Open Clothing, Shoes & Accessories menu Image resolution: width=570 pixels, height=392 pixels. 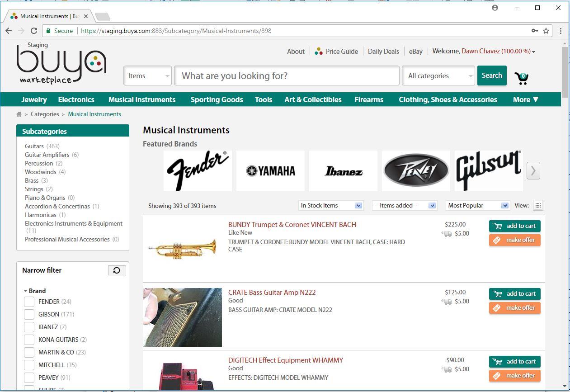click(448, 99)
